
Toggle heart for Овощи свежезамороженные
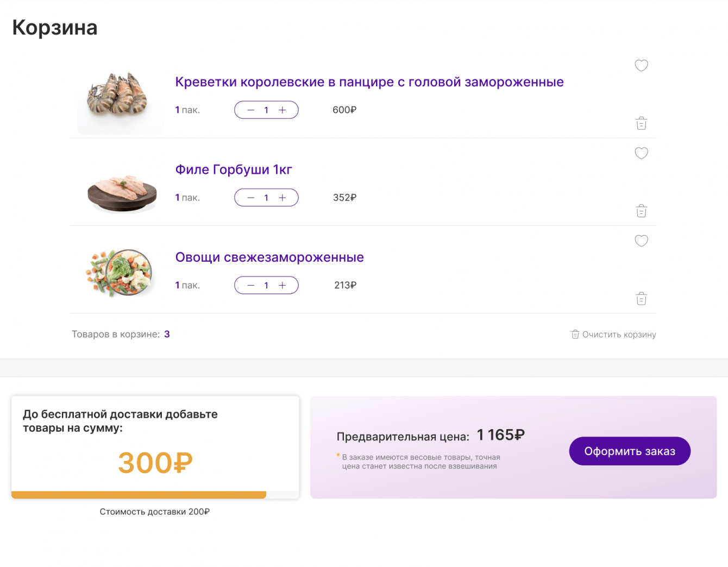pyautogui.click(x=641, y=241)
